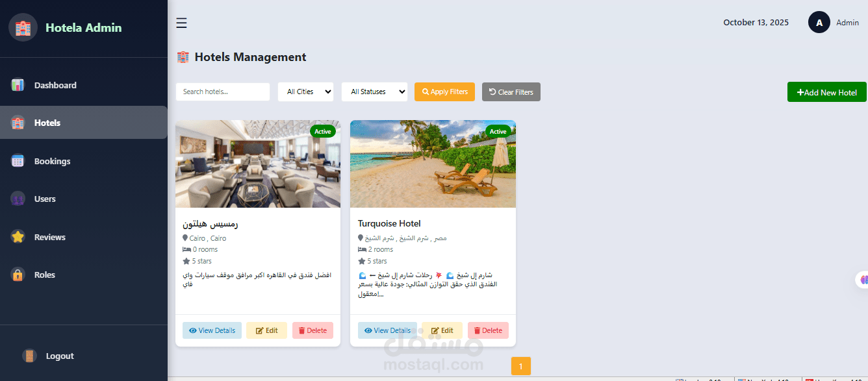Add a new hotel with the green button
The width and height of the screenshot is (868, 381).
(x=827, y=92)
